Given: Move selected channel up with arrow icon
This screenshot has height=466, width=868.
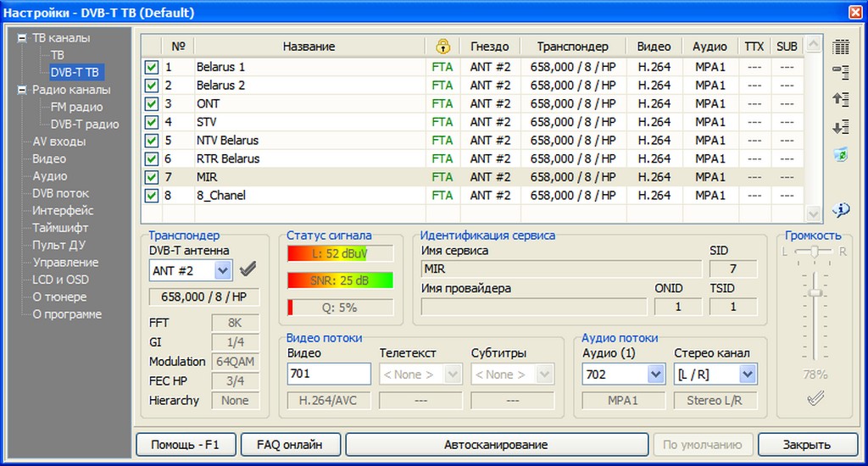Looking at the screenshot, I should coord(841,99).
